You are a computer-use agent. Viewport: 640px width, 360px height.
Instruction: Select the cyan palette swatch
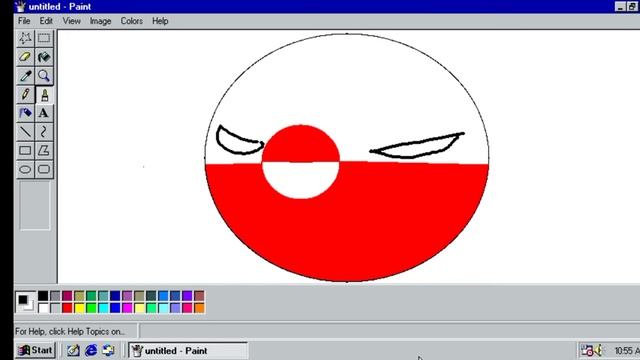pyautogui.click(x=103, y=308)
